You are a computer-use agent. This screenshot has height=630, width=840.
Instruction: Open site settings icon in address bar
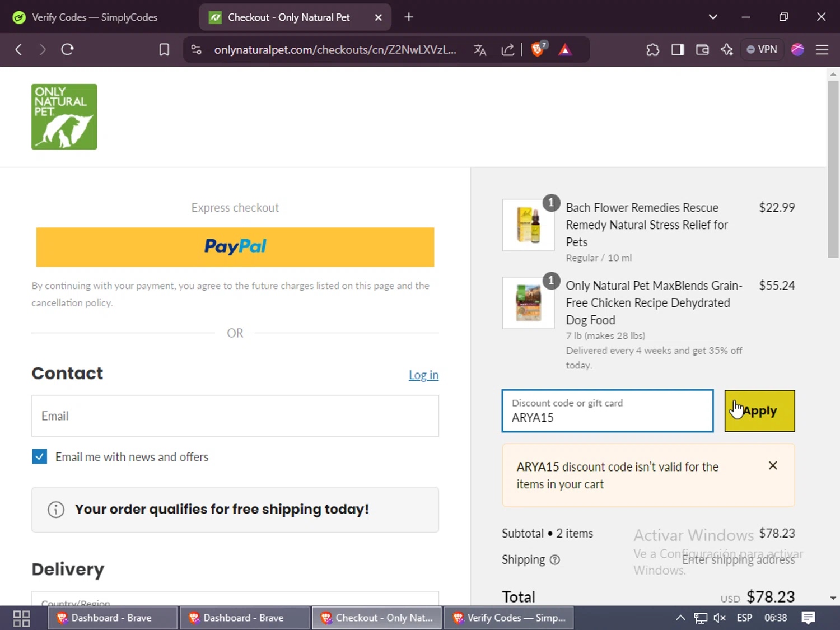196,50
